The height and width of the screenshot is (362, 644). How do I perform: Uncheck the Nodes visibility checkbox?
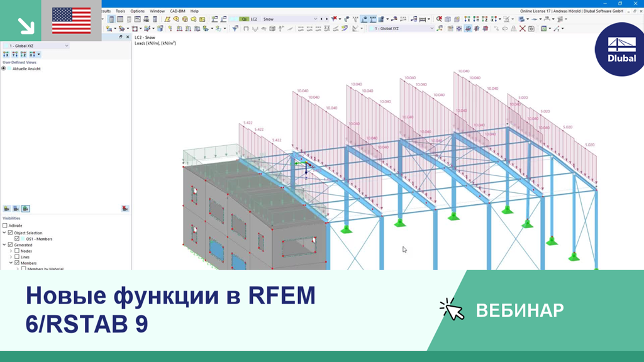pyautogui.click(x=16, y=251)
